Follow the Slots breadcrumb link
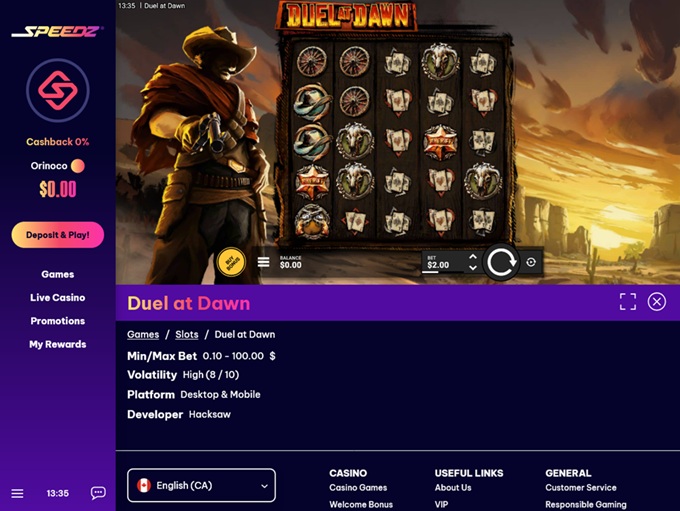This screenshot has width=680, height=511. pyautogui.click(x=187, y=335)
